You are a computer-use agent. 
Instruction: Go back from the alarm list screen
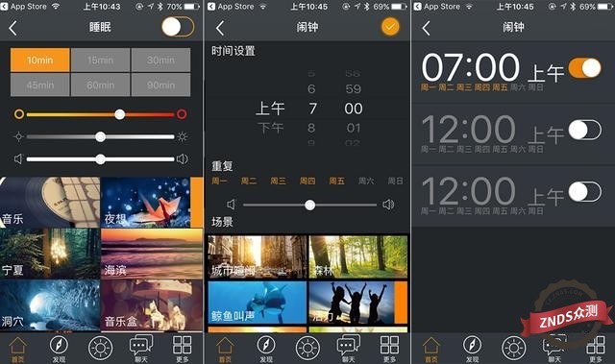tap(426, 28)
